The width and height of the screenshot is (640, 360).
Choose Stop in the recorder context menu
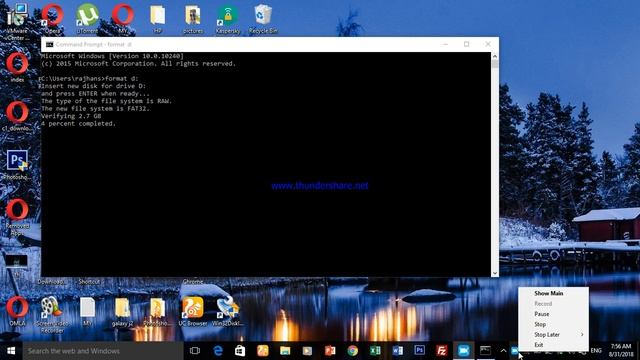click(x=540, y=324)
